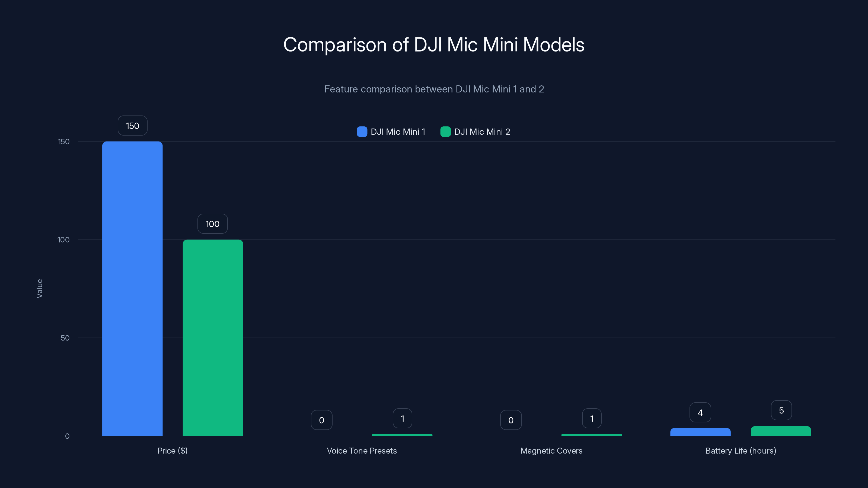Image resolution: width=868 pixels, height=488 pixels.
Task: Click the Magnetic Covers axis label
Action: [551, 451]
